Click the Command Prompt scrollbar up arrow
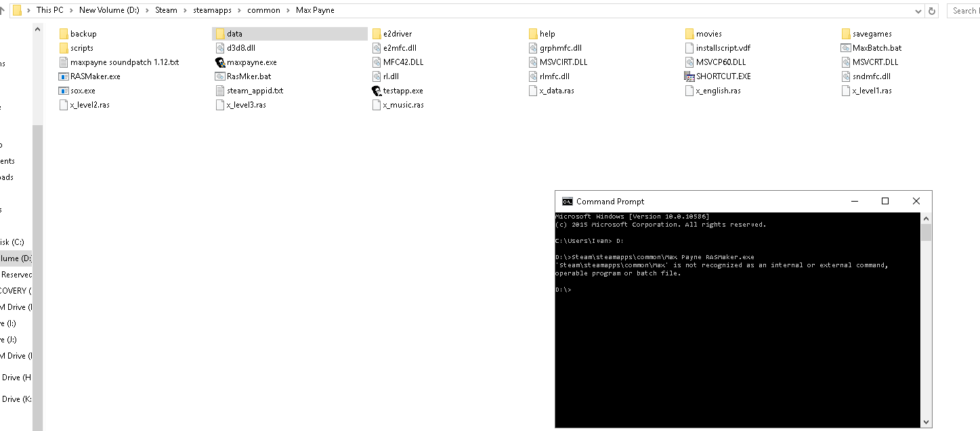The image size is (980, 431). pyautogui.click(x=926, y=219)
